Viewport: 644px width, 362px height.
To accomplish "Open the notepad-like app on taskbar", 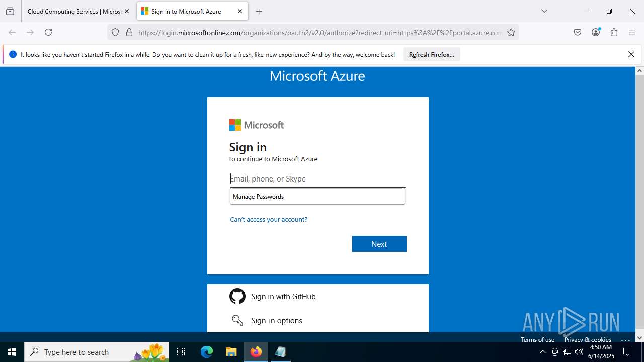I will pos(280,352).
